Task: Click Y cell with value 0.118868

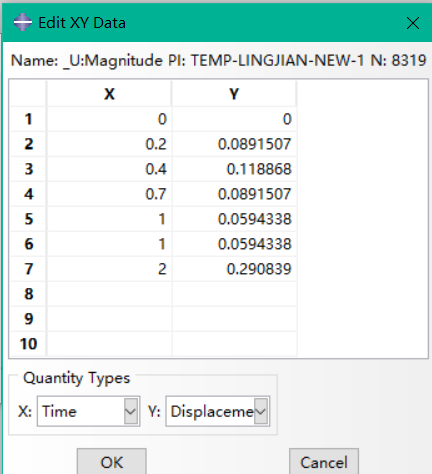Action: point(234,169)
